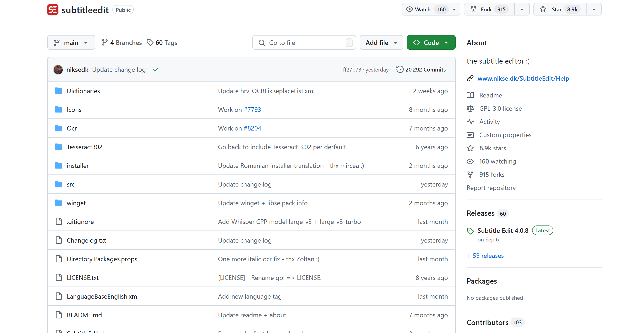The width and height of the screenshot is (644, 333).
Task: Expand the Watch notifications dropdown arrow
Action: point(454,10)
